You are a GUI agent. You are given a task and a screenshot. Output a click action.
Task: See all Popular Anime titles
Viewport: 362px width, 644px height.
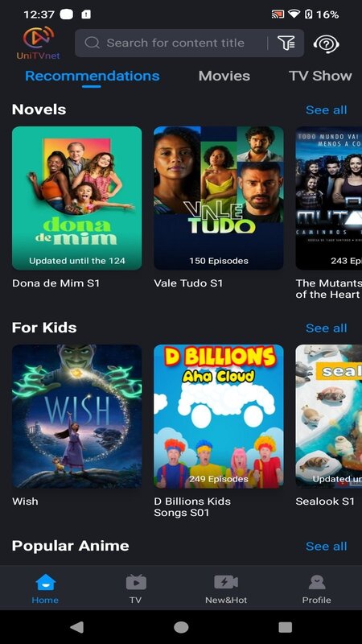[327, 547]
